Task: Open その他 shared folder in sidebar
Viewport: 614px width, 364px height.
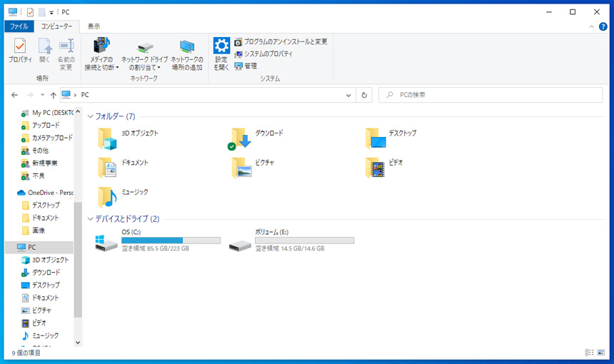Action: coord(35,151)
